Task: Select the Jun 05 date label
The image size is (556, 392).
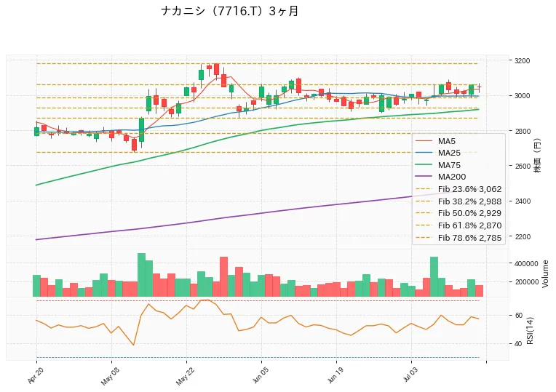Action: point(261,375)
